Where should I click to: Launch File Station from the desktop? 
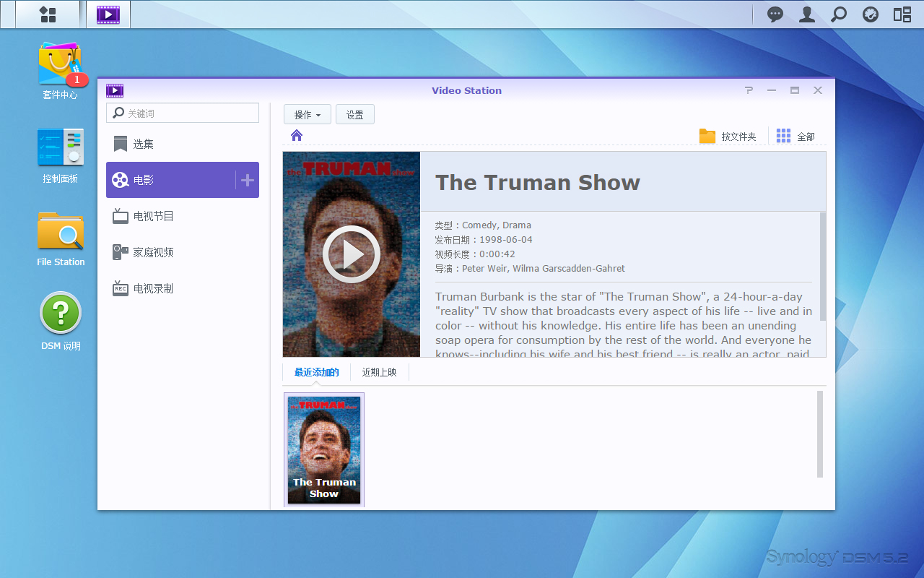pos(61,233)
